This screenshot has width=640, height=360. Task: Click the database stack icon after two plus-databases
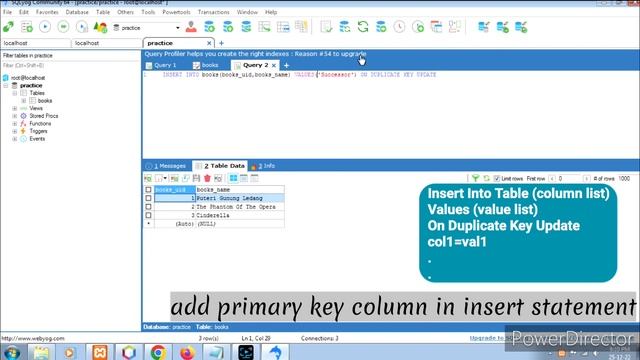pos(246,27)
